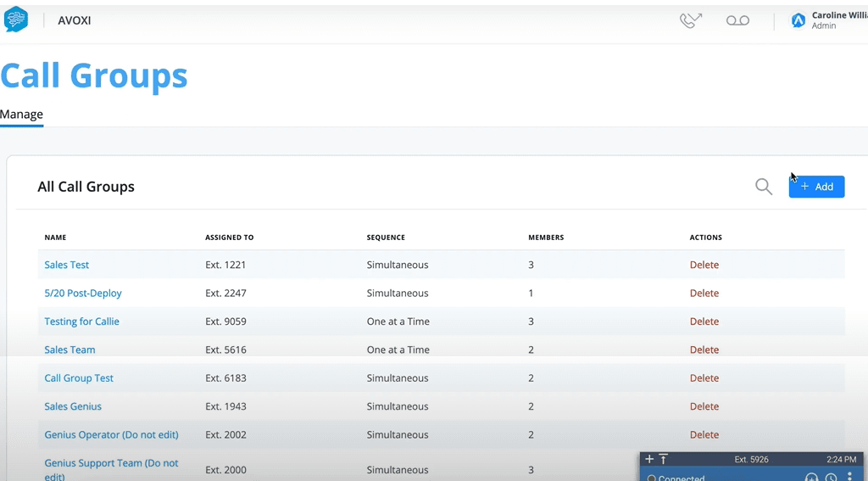Screen dimensions: 868x481
Task: Open the Testing for Callie call group
Action: (x=81, y=322)
